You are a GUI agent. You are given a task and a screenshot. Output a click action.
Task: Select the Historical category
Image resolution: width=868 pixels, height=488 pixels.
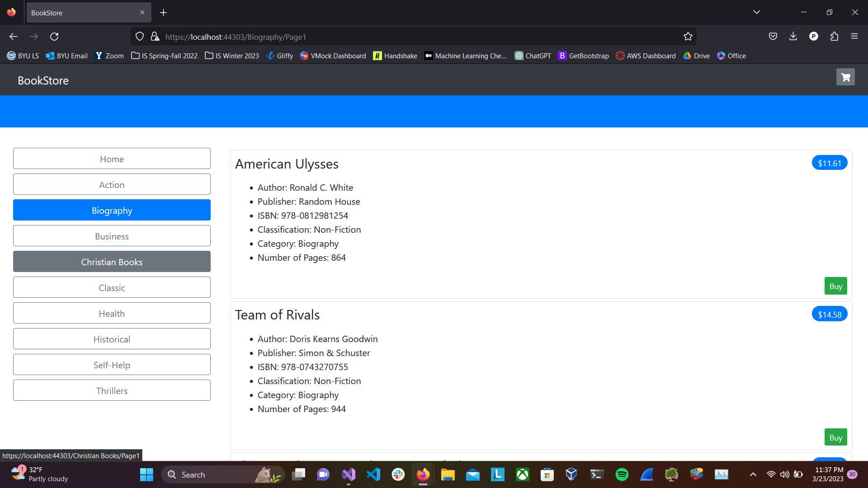pos(112,339)
